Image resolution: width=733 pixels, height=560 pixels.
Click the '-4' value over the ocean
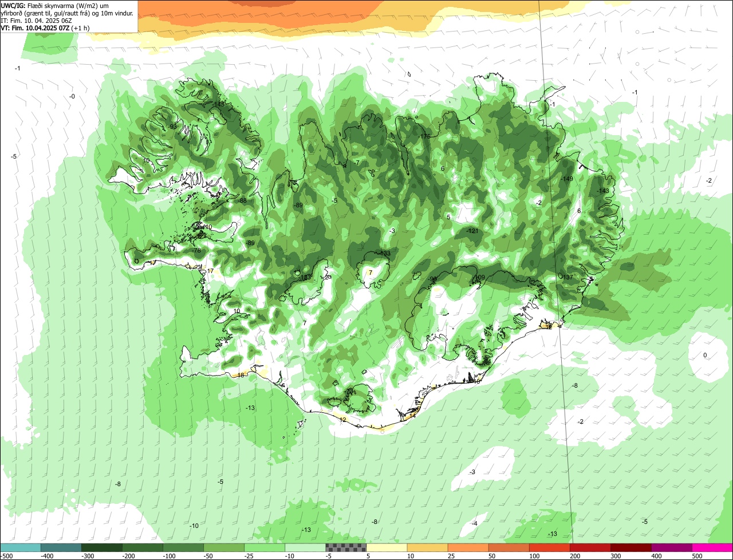coord(474,523)
